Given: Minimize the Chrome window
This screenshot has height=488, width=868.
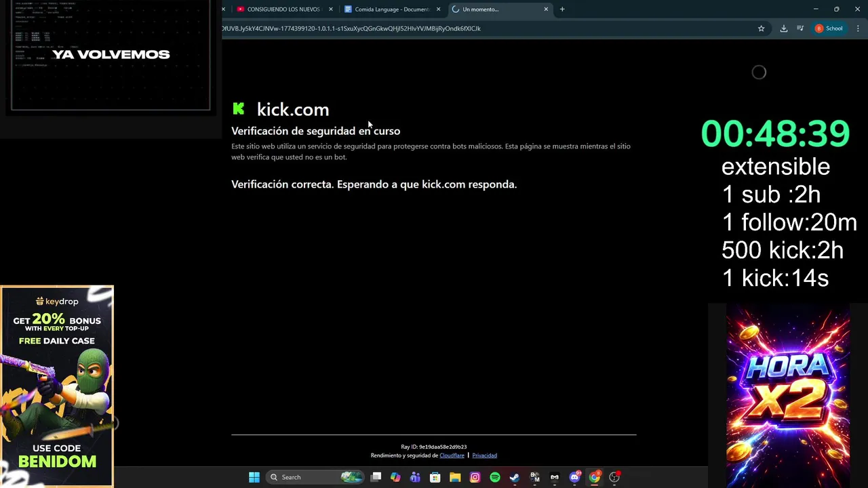Looking at the screenshot, I should point(816,9).
